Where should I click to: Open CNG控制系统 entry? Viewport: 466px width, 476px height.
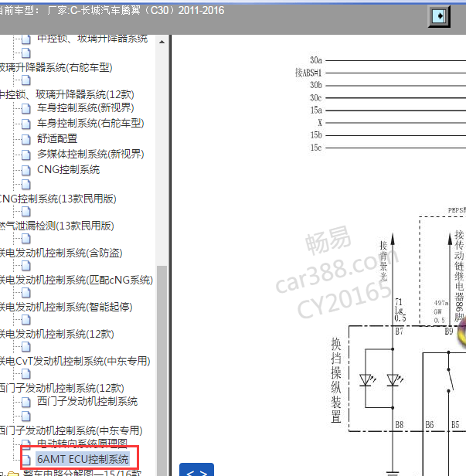click(68, 170)
